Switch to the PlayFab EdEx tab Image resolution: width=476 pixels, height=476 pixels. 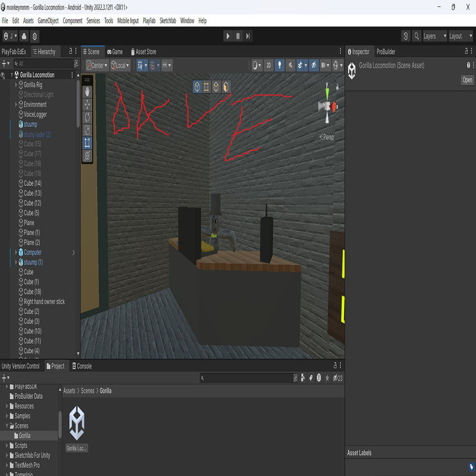(x=14, y=51)
